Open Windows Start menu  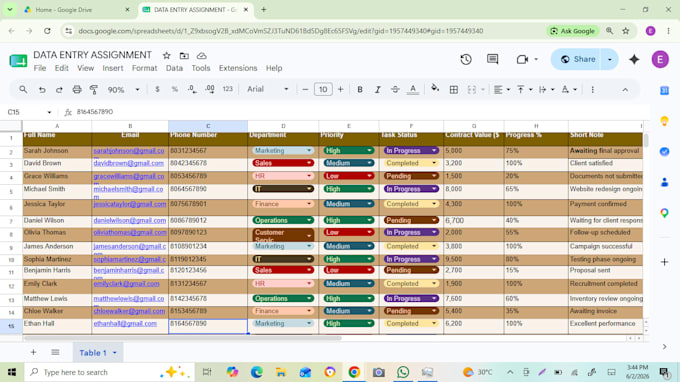click(x=12, y=372)
